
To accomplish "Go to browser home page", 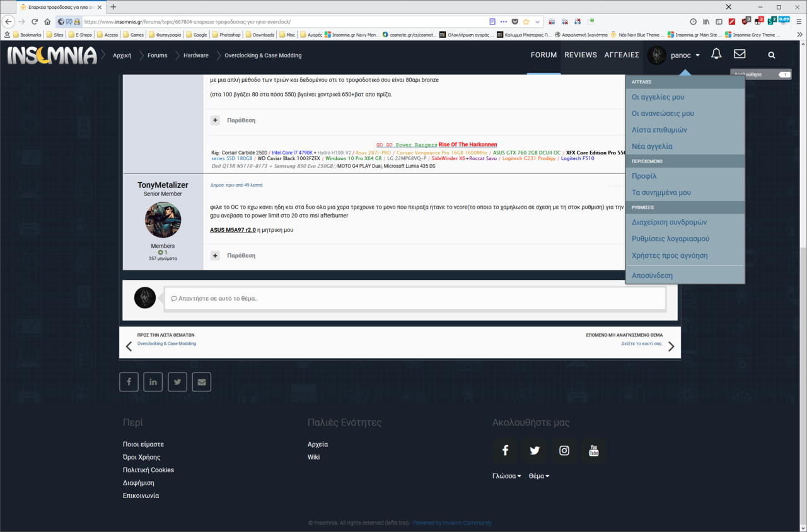I will (47, 21).
